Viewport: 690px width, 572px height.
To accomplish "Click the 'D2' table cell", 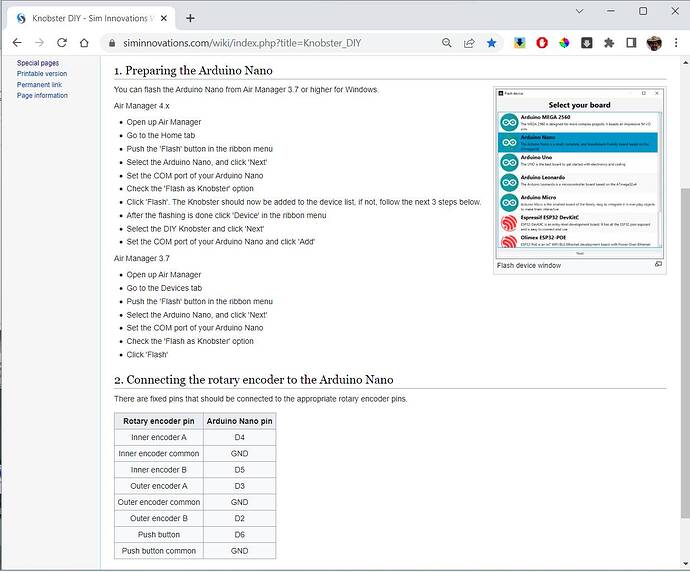I will (239, 518).
